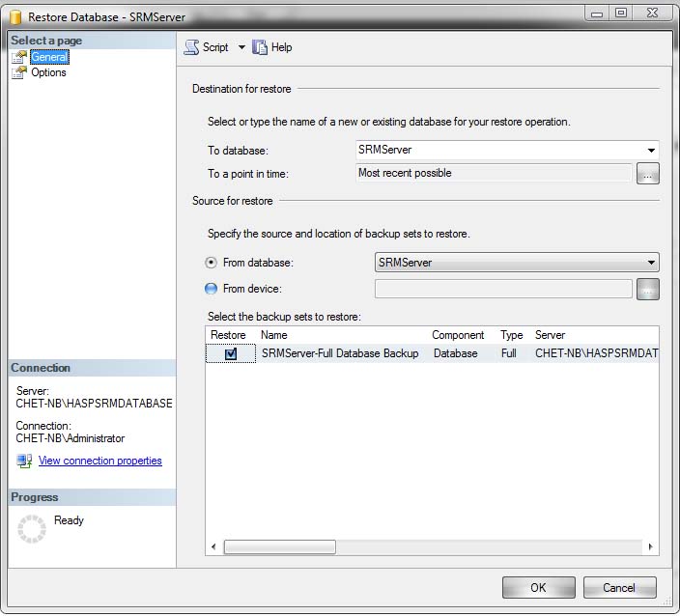Click CHET-NB\HASPSRMDATABASE server name text
This screenshot has width=680, height=616.
point(94,404)
